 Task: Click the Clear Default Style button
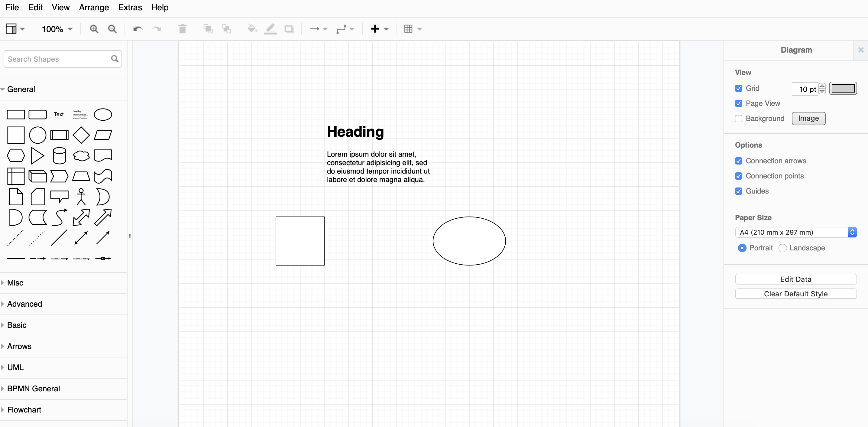click(796, 294)
